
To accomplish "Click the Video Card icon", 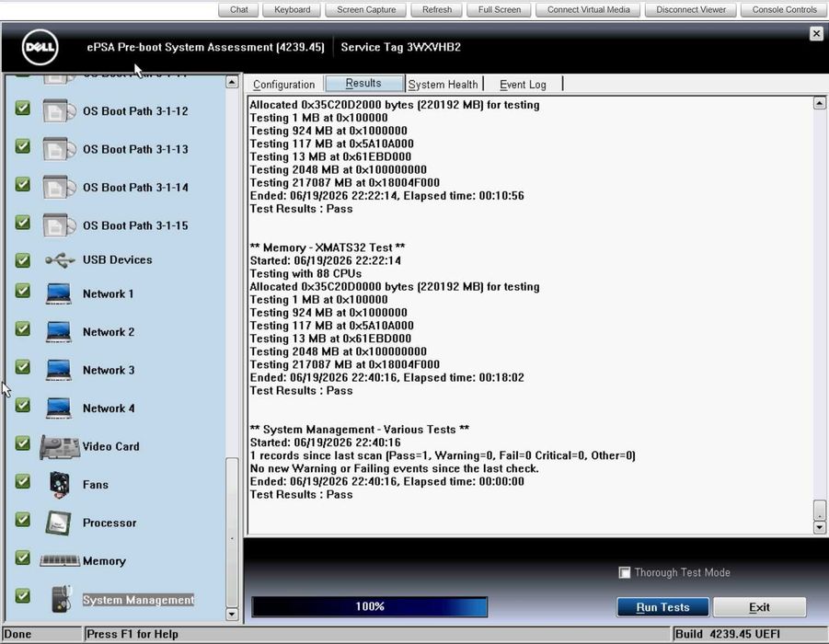I will coord(59,447).
